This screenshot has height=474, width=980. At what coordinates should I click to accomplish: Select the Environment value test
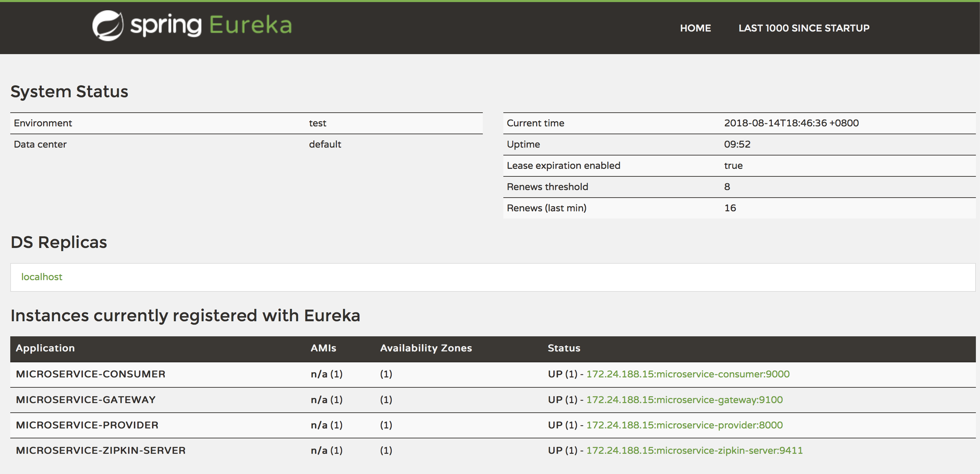pyautogui.click(x=317, y=123)
